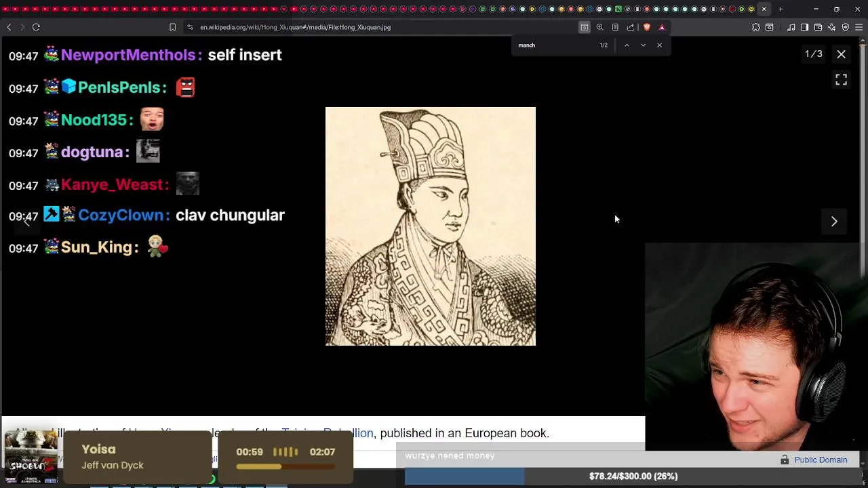Click chat username 'NewportMenthols'
This screenshot has height=488, width=868.
tap(128, 55)
